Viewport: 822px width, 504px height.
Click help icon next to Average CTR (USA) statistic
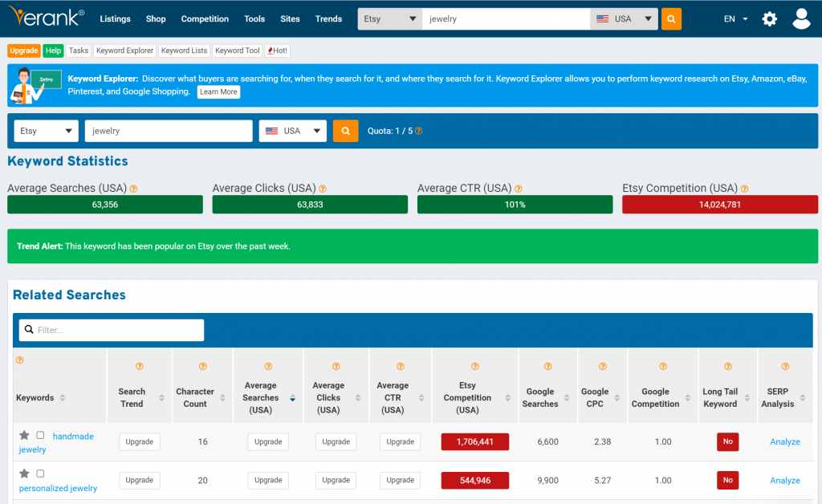(519, 189)
